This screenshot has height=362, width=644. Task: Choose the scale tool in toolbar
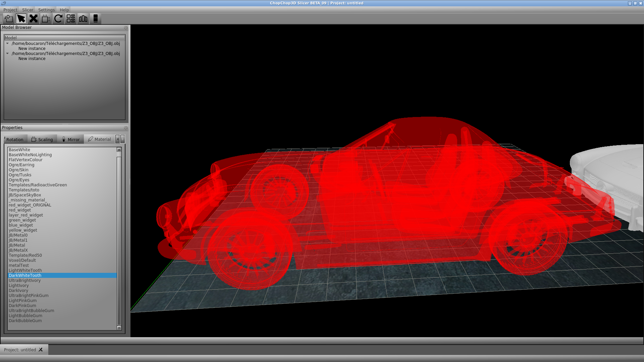tap(46, 19)
